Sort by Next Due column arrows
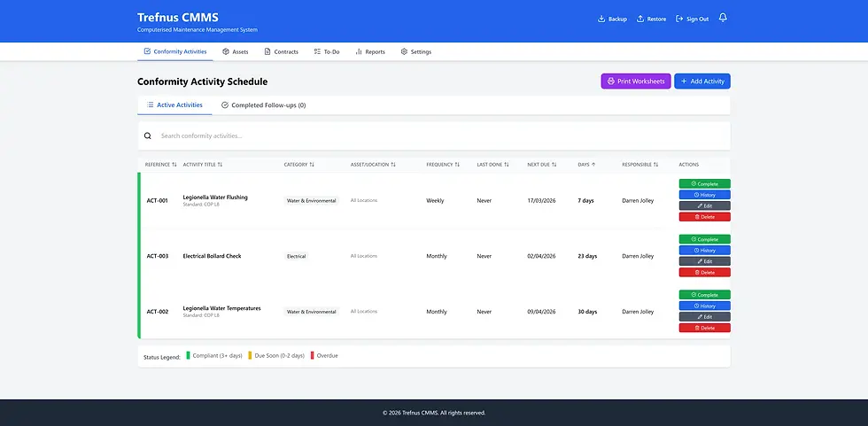The width and height of the screenshot is (868, 426). coord(554,165)
